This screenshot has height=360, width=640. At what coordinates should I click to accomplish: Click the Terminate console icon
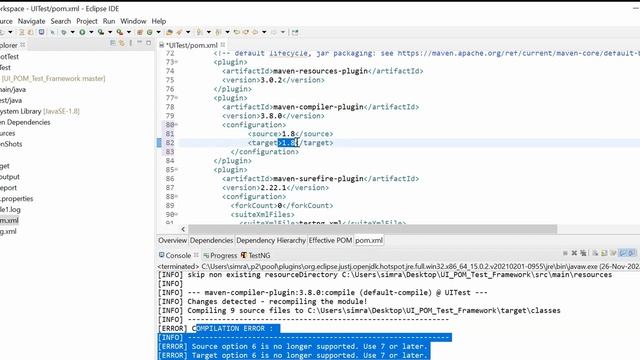[x=565, y=253]
